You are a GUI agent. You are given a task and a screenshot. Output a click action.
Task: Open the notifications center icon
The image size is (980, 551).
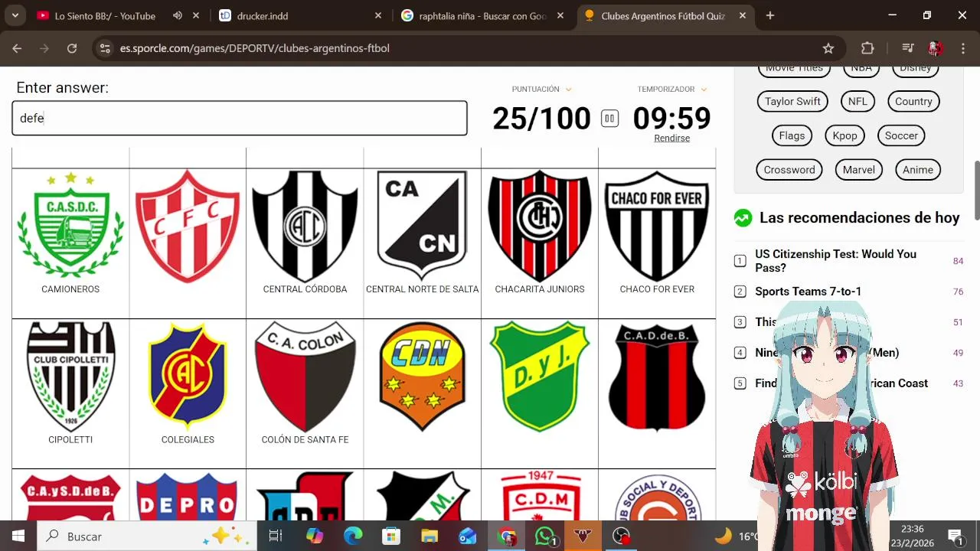tap(955, 536)
